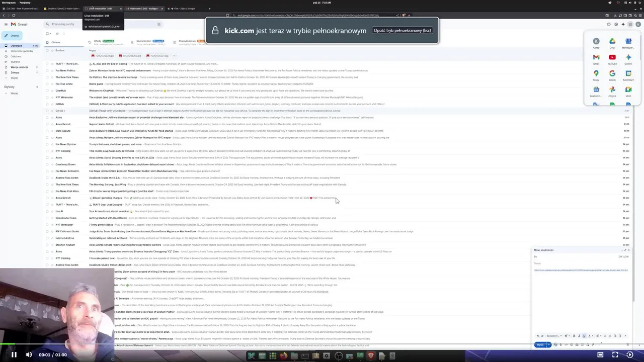Viewport: 644px width, 362px height.
Task: Tick the select-all messages checkbox
Action: click(x=47, y=34)
